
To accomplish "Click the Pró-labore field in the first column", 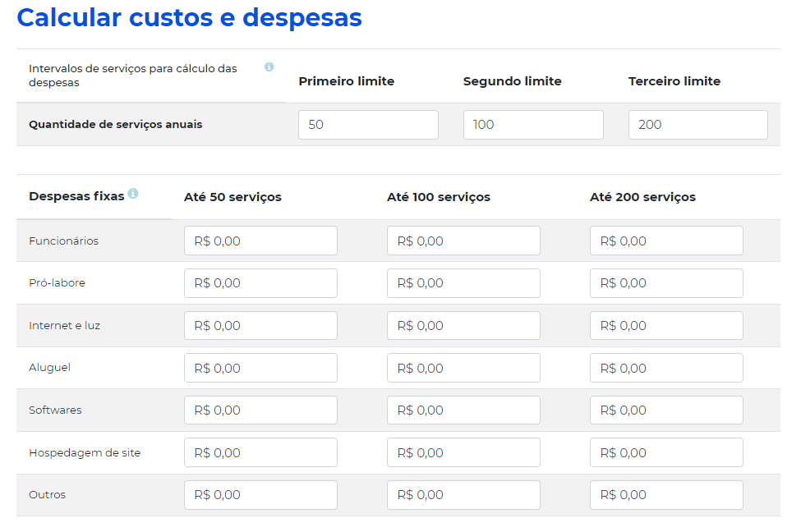I will pos(260,282).
